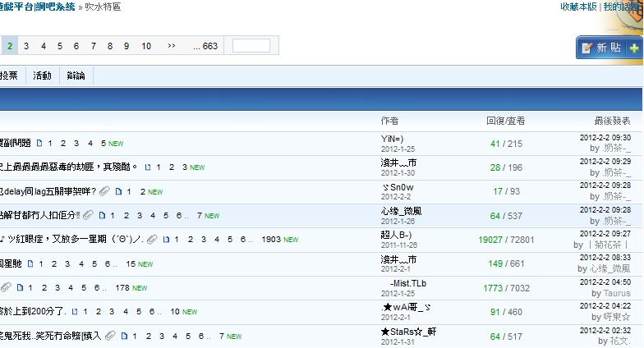
Task: Click paperclip icon in 扣佢分 thread row
Action: pyautogui.click(x=88, y=215)
